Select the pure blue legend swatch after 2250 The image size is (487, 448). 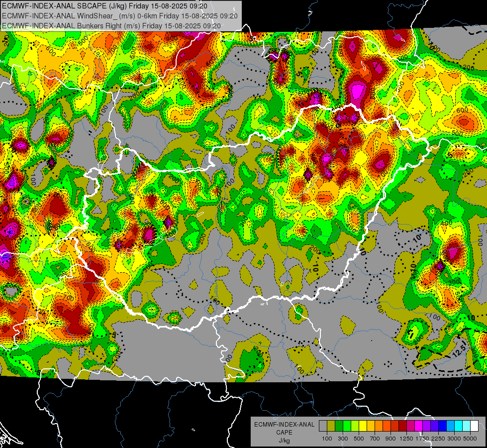point(443,426)
